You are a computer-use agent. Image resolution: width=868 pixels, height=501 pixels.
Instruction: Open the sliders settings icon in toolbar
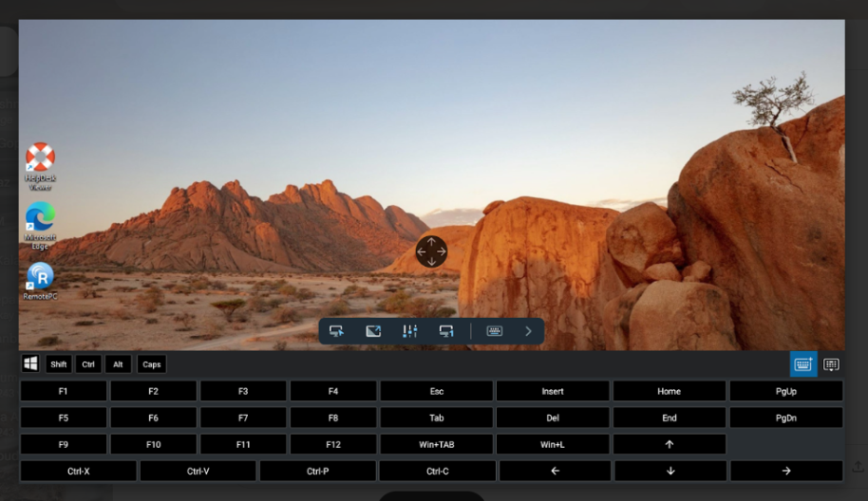pos(409,331)
